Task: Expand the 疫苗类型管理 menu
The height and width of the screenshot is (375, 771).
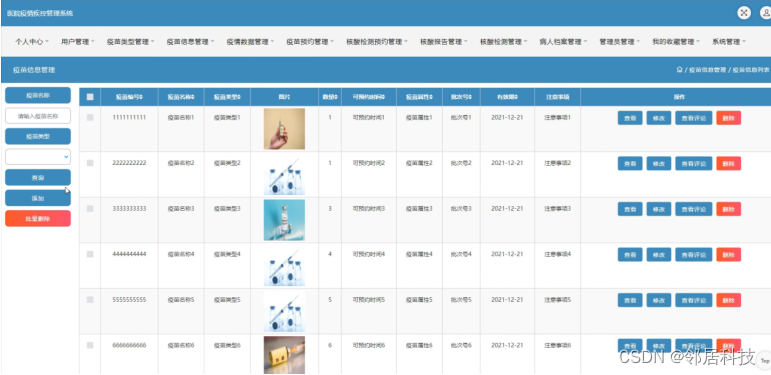Action: coord(130,42)
